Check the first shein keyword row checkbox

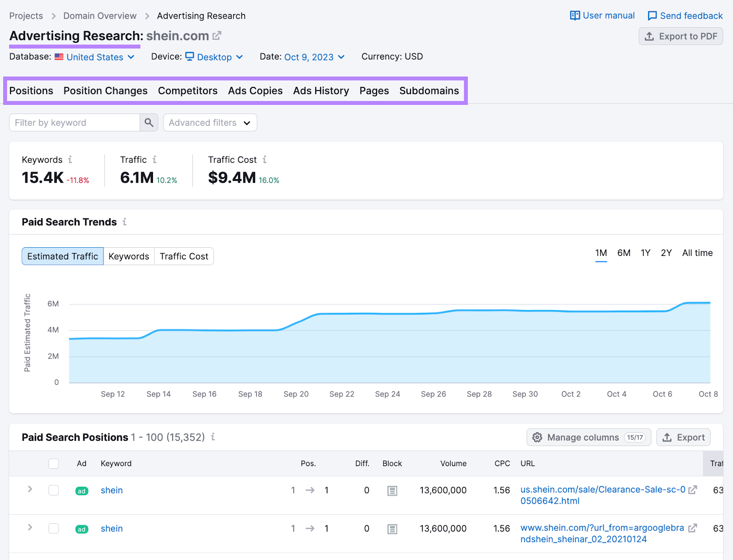pyautogui.click(x=54, y=490)
